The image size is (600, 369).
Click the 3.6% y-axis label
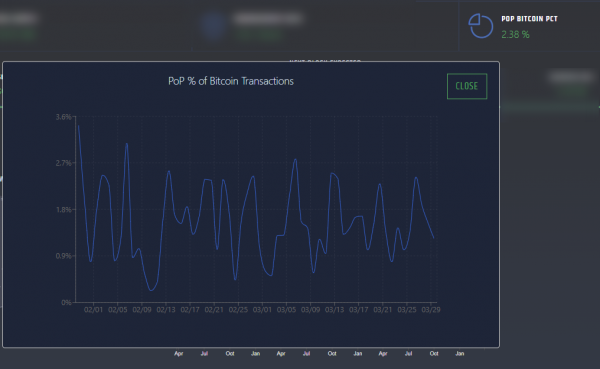64,117
